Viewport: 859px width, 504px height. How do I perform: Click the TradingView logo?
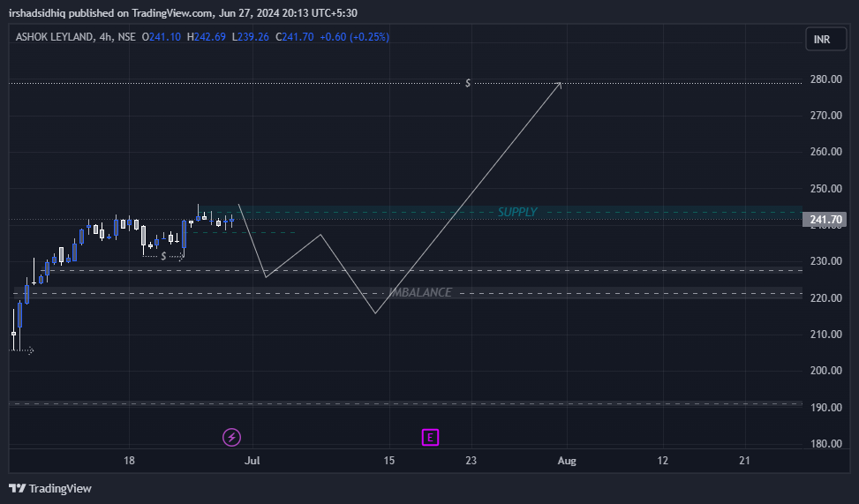49,488
